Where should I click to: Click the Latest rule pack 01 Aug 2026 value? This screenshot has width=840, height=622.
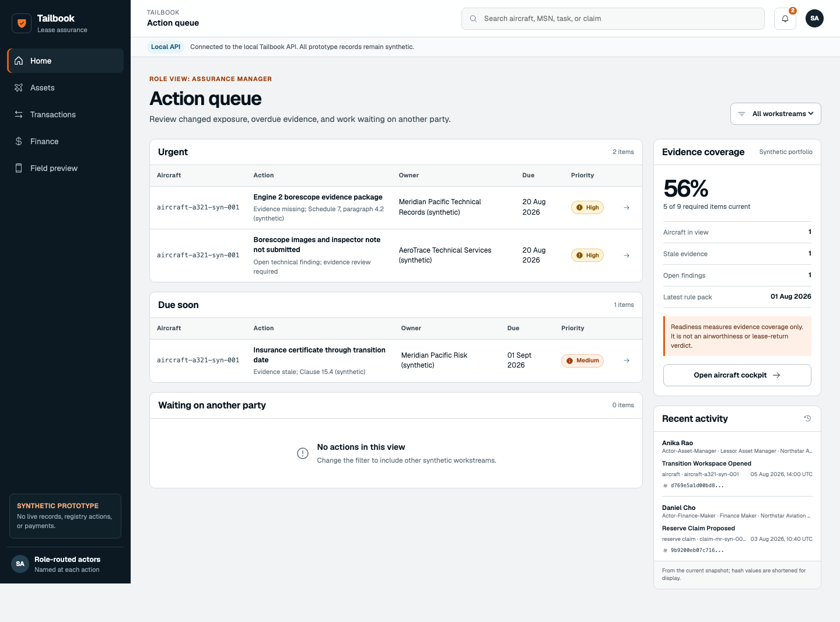(x=790, y=296)
